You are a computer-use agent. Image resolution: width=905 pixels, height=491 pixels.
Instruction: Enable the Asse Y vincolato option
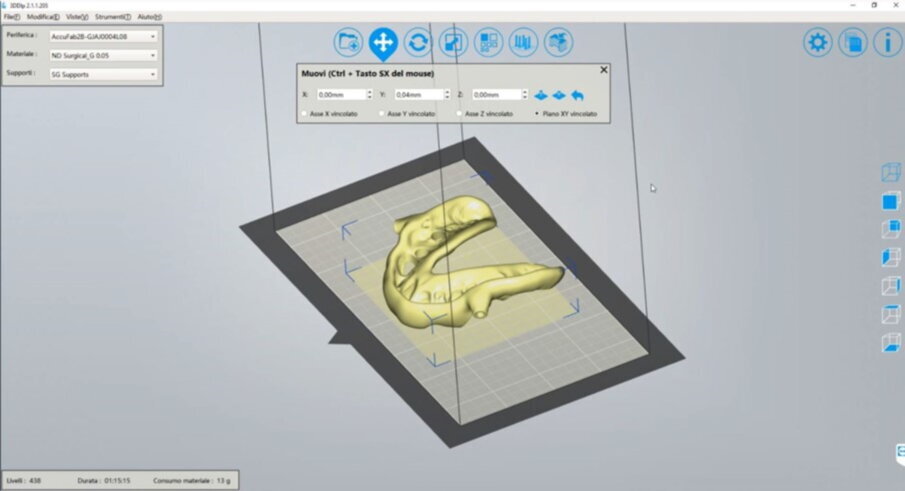coord(383,114)
